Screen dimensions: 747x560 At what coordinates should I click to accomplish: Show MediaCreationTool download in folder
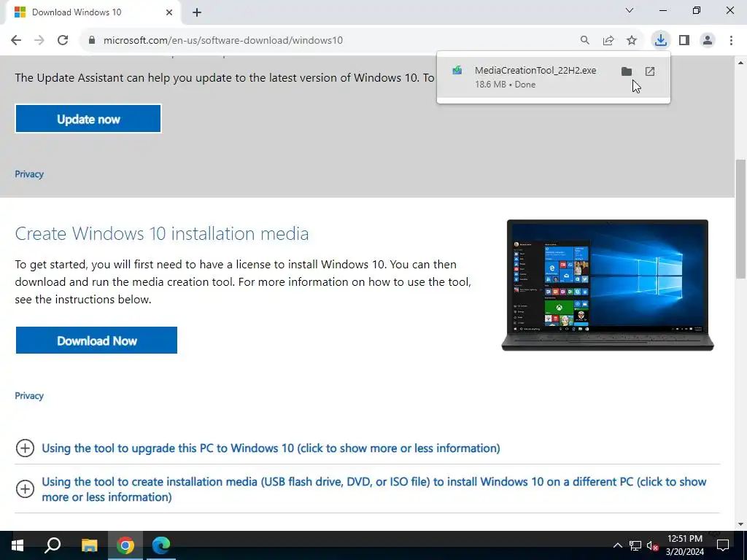coord(627,71)
